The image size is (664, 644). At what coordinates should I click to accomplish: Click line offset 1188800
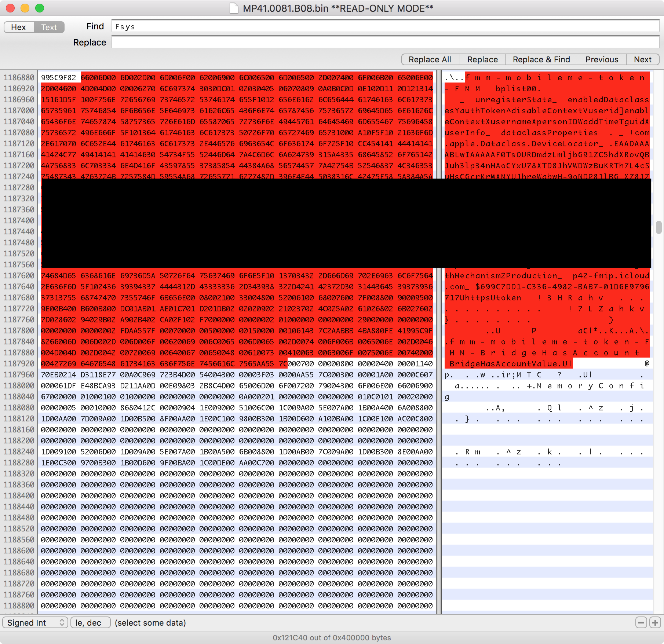pyautogui.click(x=19, y=606)
